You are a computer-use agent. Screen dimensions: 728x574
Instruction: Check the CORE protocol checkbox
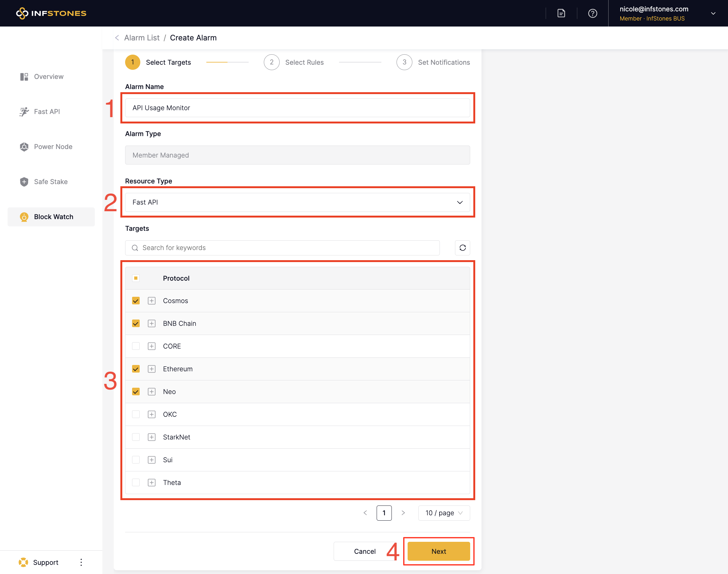(x=136, y=346)
